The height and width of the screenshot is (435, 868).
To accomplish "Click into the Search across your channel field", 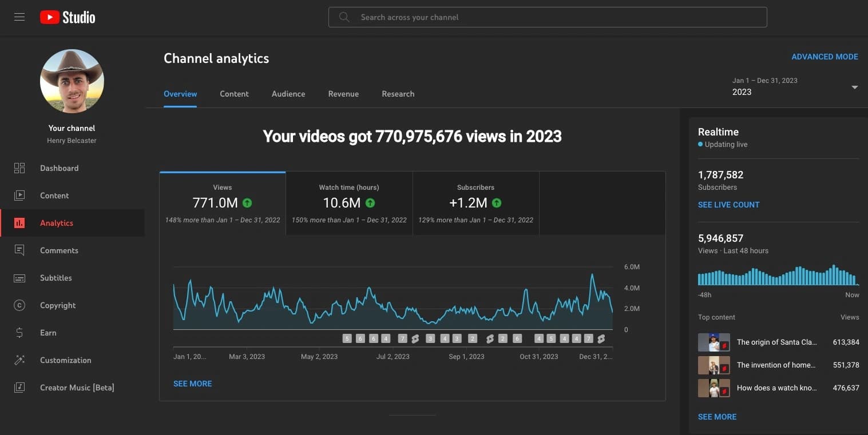I will coord(548,17).
